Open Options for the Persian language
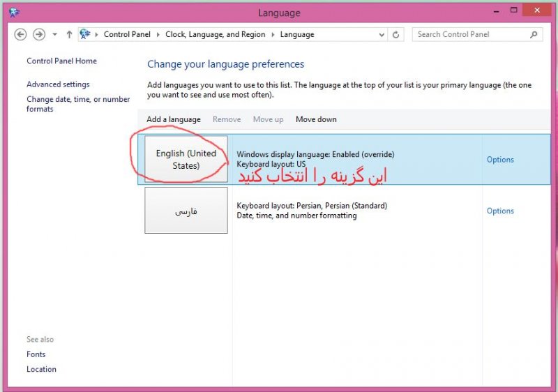This screenshot has width=558, height=392. (500, 211)
